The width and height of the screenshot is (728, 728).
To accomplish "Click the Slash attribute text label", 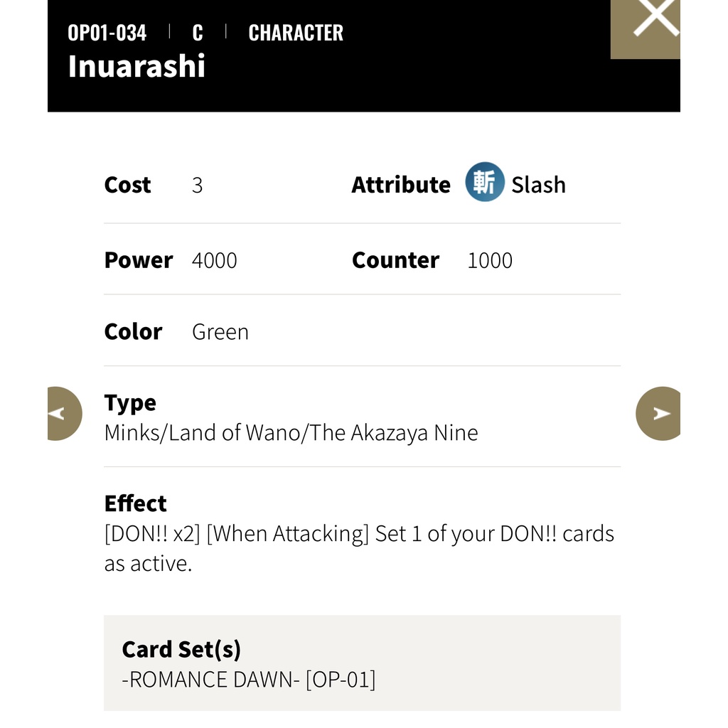I will click(x=539, y=185).
